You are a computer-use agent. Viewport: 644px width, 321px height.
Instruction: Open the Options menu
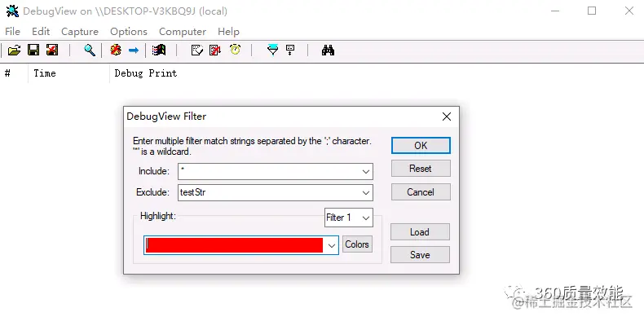click(x=129, y=32)
